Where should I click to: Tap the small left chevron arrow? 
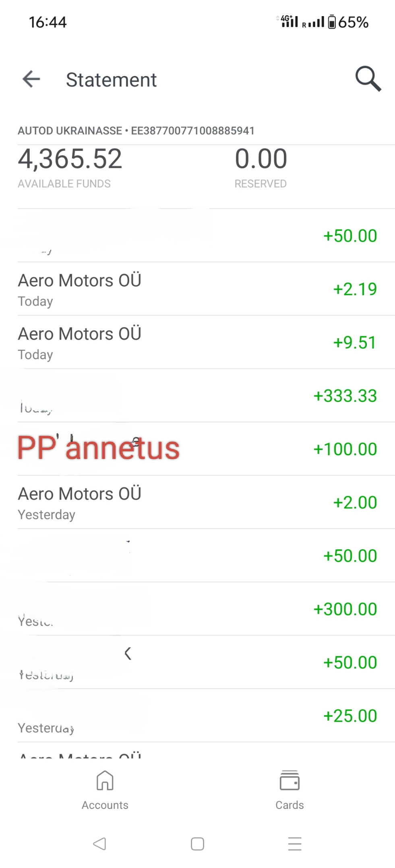tap(128, 654)
